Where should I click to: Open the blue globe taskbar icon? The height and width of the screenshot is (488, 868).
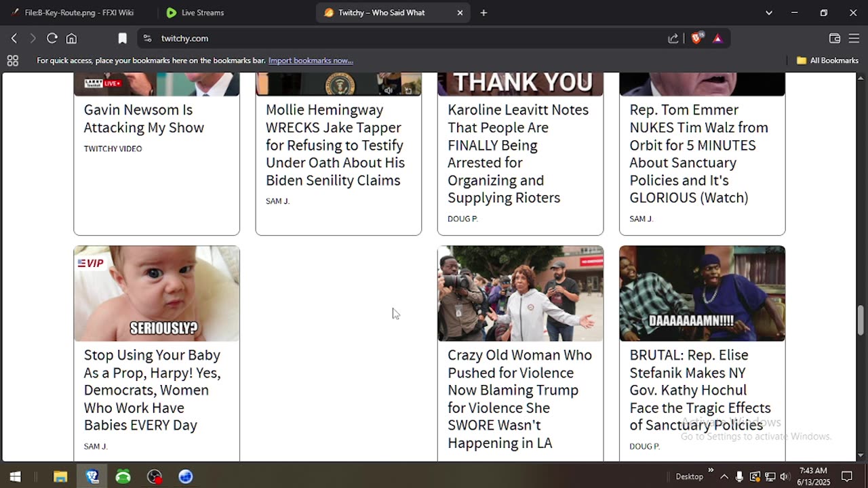click(x=186, y=476)
